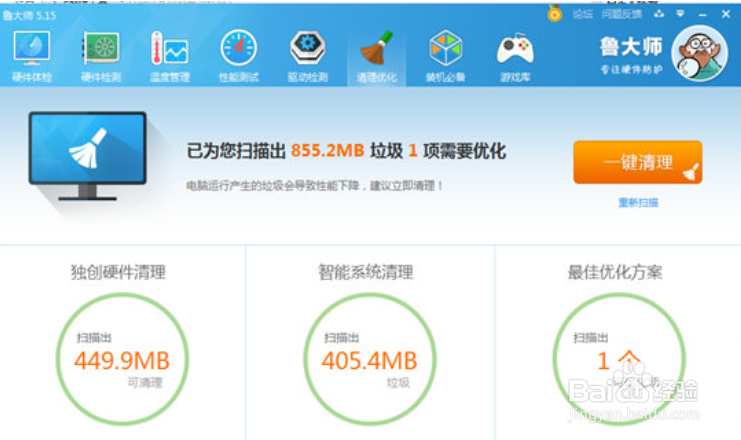Open 温度管理 temperature management icon

(170, 56)
